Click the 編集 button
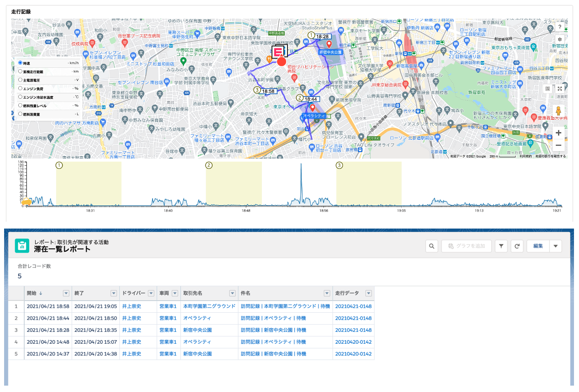Viewport: 579px width, 392px height. 538,246
